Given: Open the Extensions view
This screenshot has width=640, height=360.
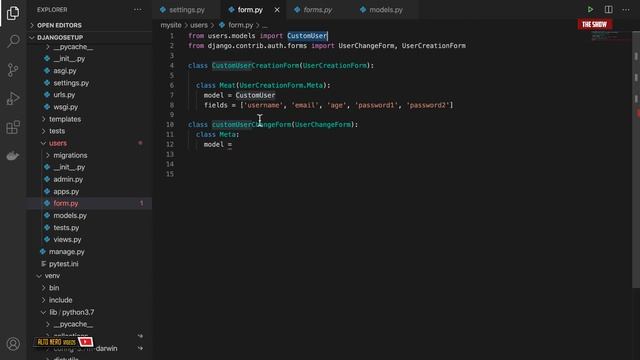Looking at the screenshot, I should click(13, 127).
